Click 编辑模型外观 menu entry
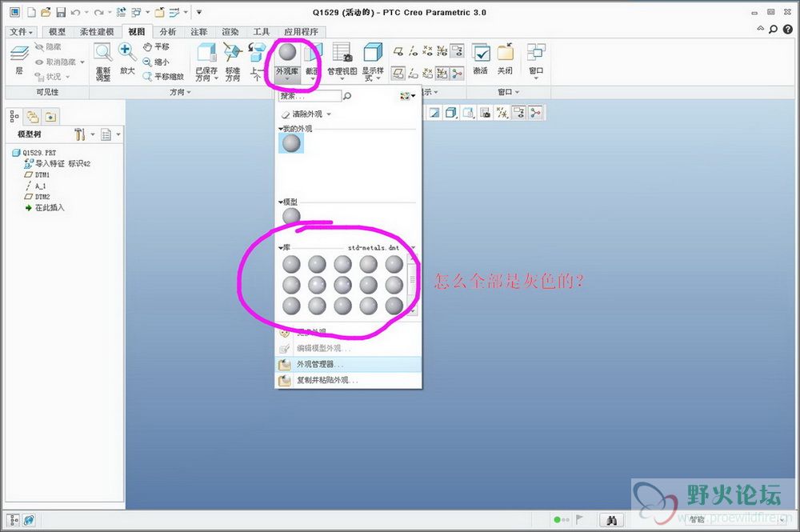The image size is (800, 532). 348,348
